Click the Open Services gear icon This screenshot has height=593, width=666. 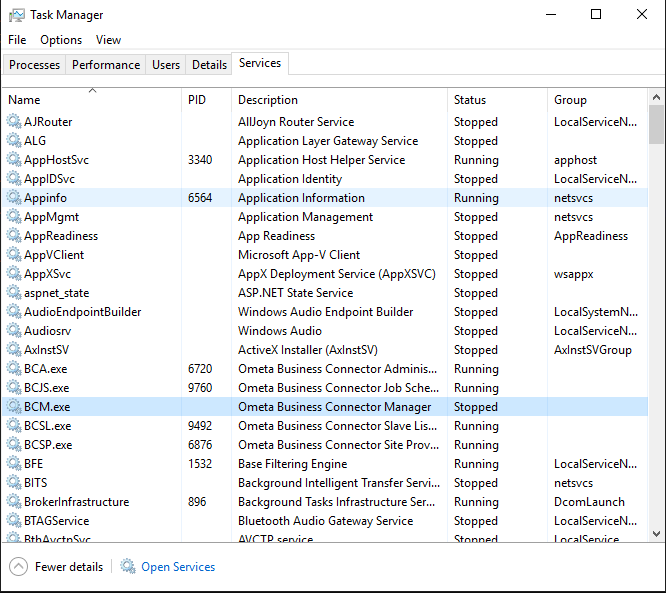click(127, 566)
